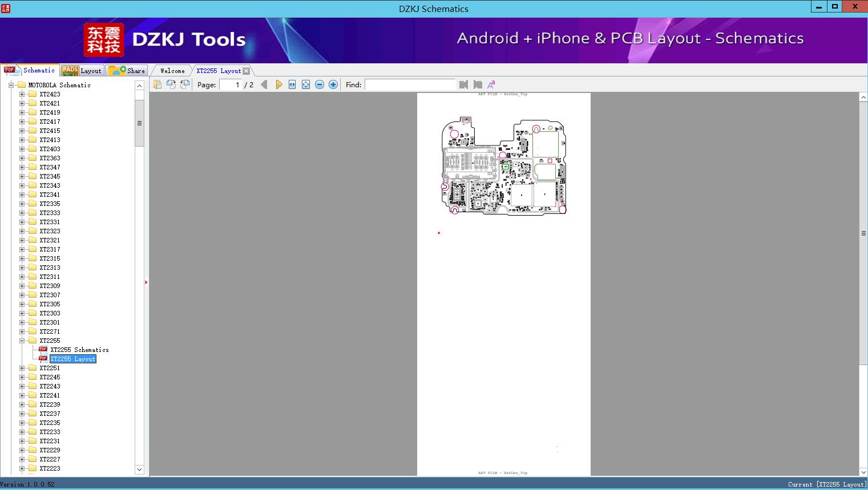This screenshot has width=868, height=490.
Task: Click the Version 1.0.0.52 status text
Action: [x=27, y=484]
